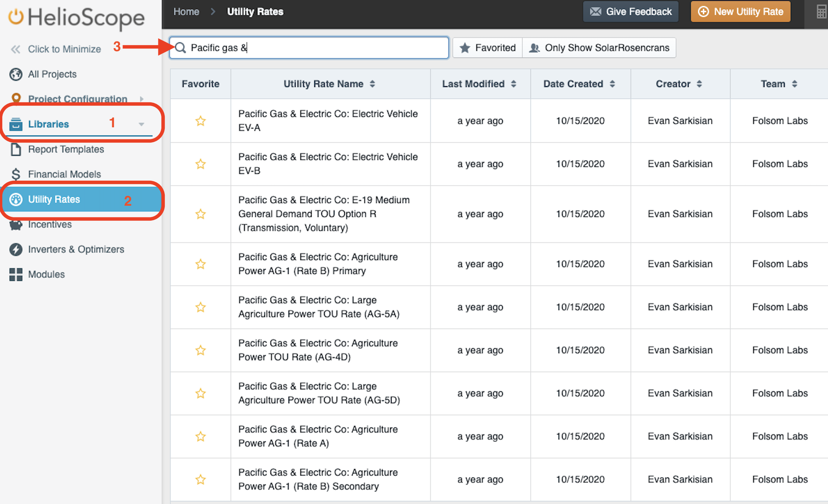This screenshot has height=504, width=828.
Task: Open Agriculture Power AG-1 (Rate A)
Action: [318, 436]
